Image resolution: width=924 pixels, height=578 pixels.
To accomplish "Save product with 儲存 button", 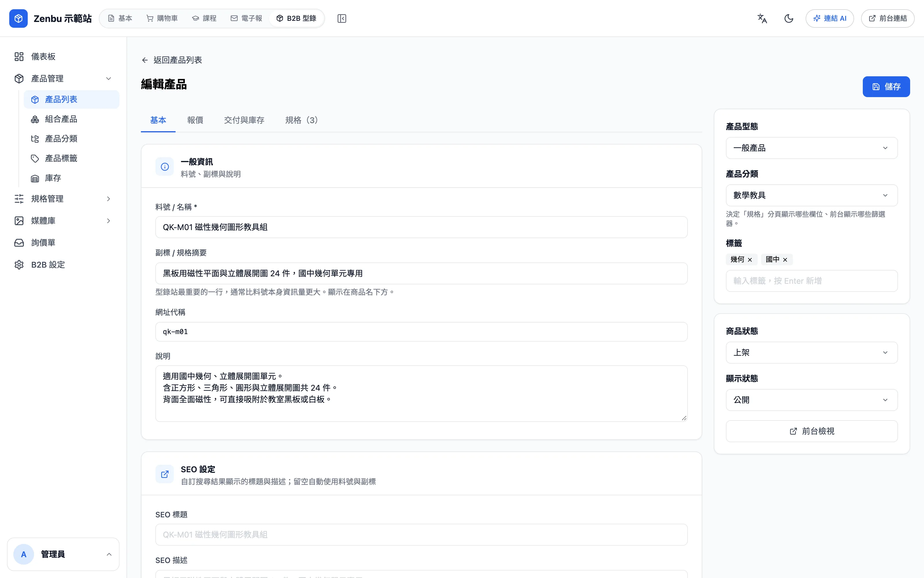I will click(886, 87).
